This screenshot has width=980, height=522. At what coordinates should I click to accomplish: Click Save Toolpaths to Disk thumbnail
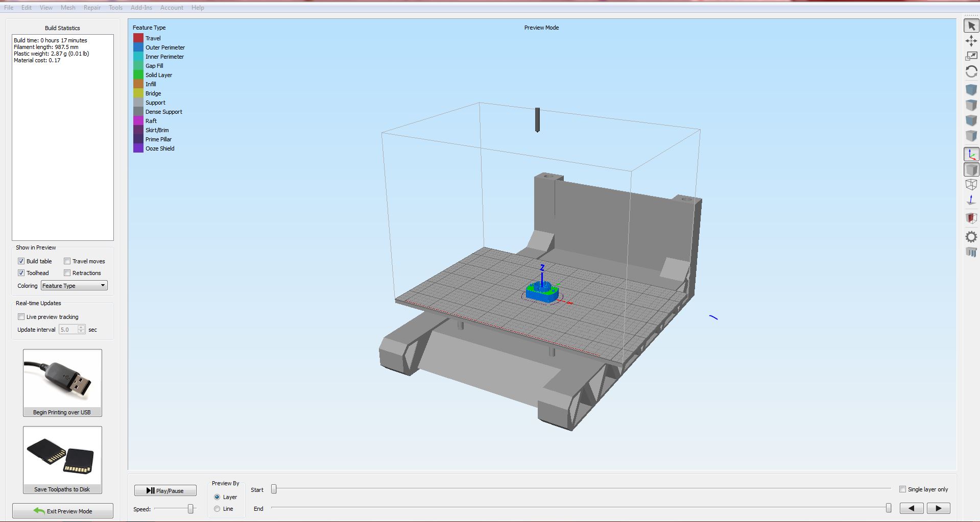pyautogui.click(x=62, y=460)
